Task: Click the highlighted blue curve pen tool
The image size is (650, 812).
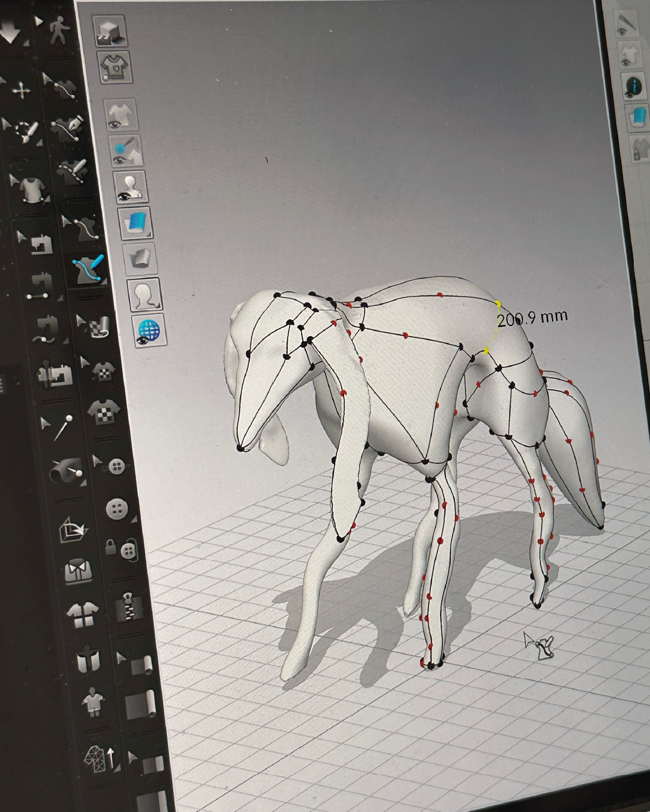Action: pos(88,270)
